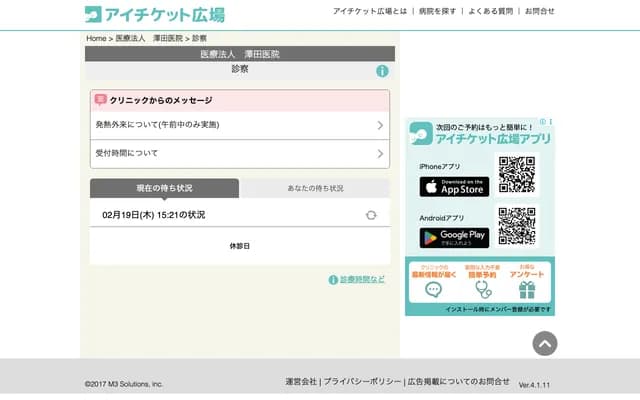Open the 病院を探す header link
This screenshot has height=400, width=640.
438,11
